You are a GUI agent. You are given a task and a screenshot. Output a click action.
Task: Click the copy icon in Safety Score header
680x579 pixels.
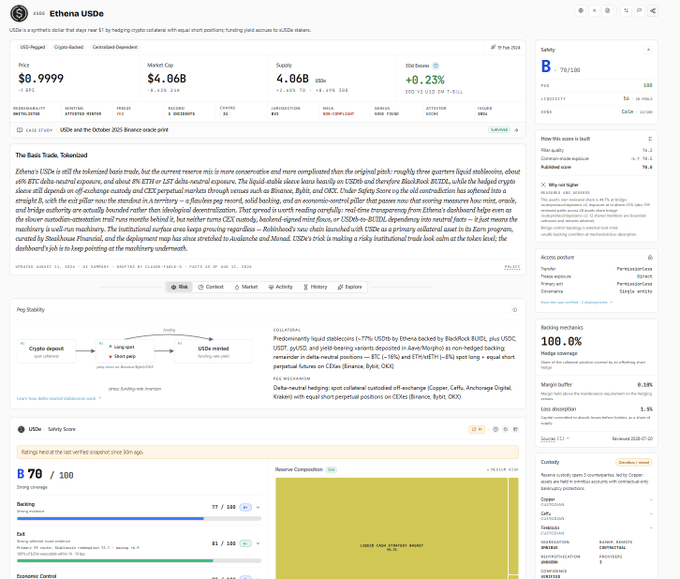[515, 429]
